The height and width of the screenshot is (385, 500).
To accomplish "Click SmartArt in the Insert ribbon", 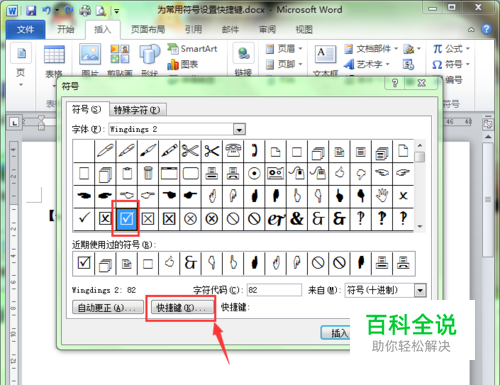I will pyautogui.click(x=192, y=49).
